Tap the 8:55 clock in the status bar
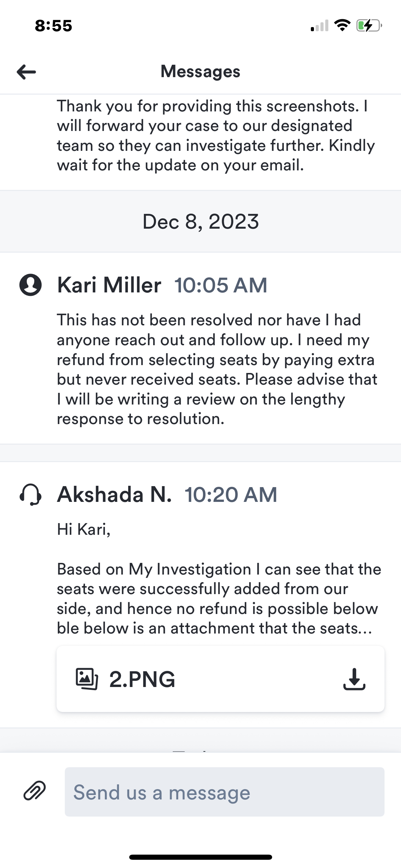 coord(54,26)
